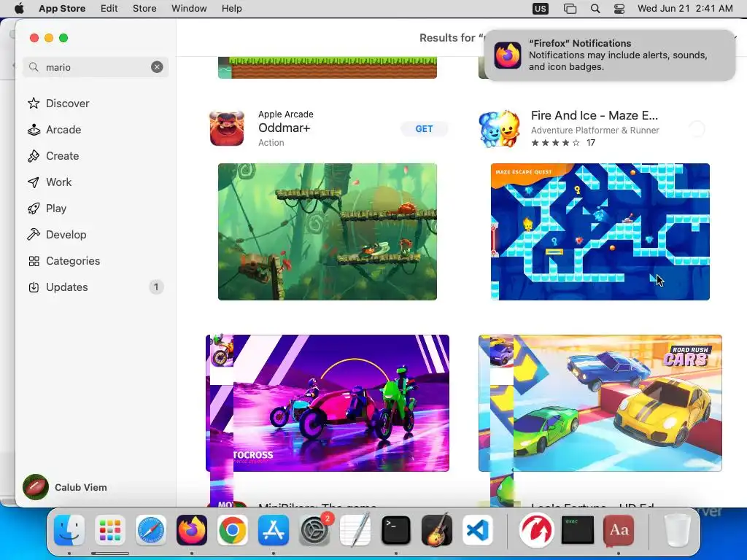Open the Window menu
This screenshot has height=560, width=747.
pos(189,9)
